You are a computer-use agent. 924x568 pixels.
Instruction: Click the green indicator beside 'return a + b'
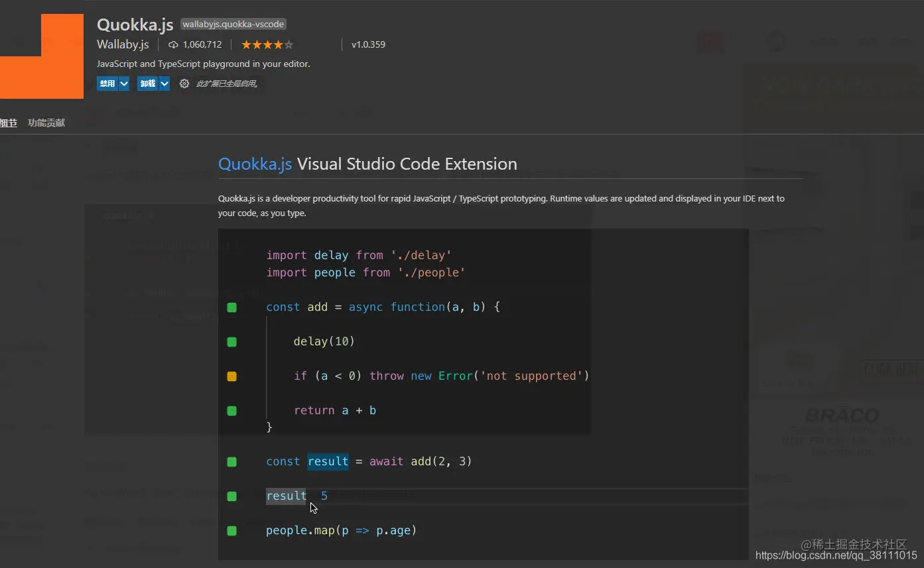click(231, 411)
